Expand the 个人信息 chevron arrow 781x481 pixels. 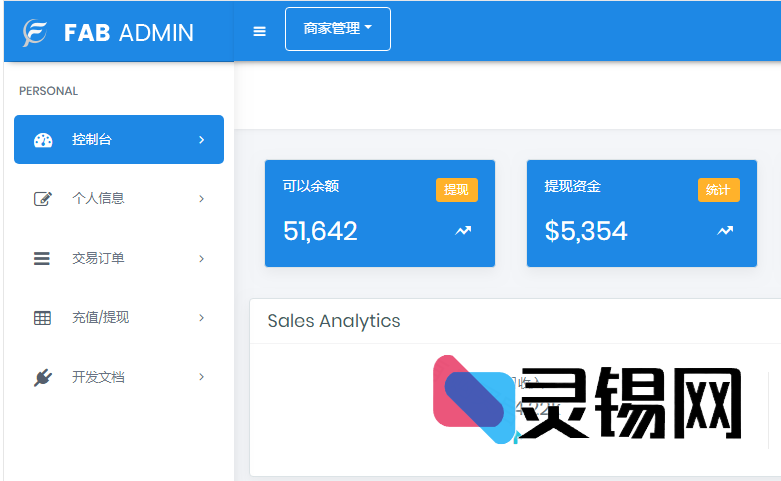[x=201, y=199]
